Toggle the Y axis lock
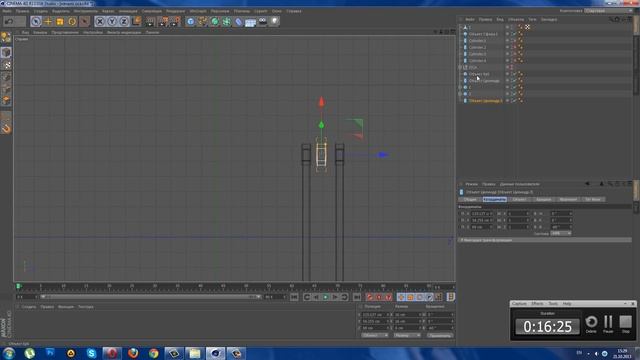 112,21
